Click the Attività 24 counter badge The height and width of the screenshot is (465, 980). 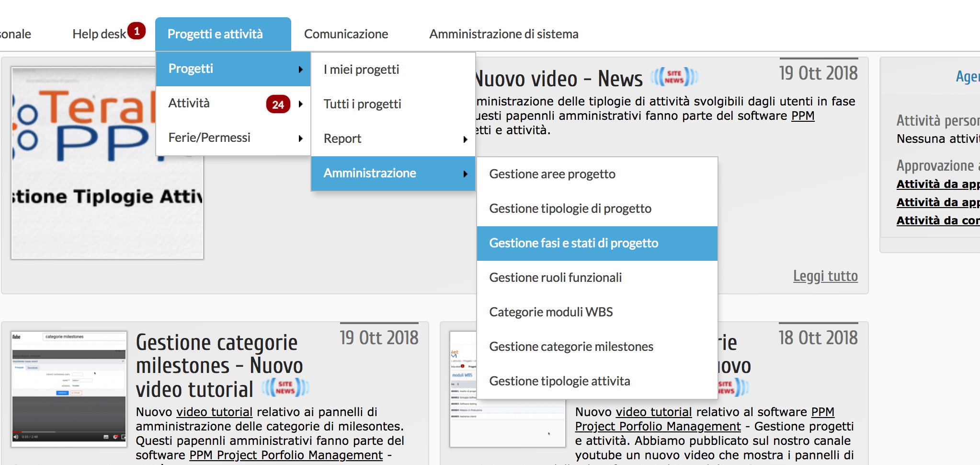[278, 104]
